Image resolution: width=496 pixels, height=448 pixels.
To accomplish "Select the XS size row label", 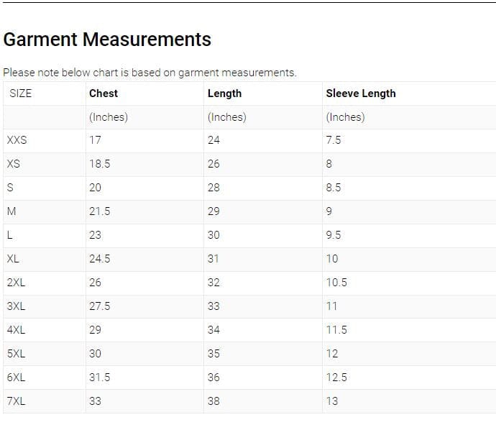I will pyautogui.click(x=14, y=164).
